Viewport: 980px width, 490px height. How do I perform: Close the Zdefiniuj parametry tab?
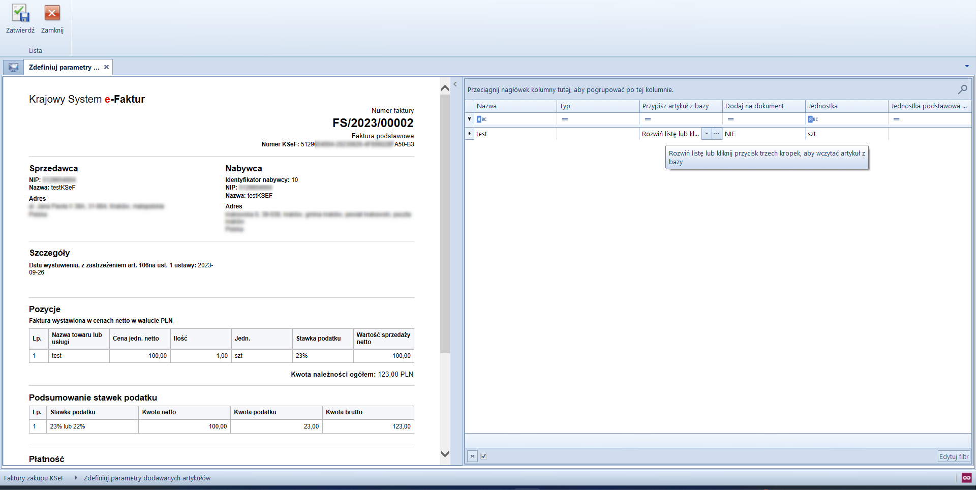(x=106, y=67)
